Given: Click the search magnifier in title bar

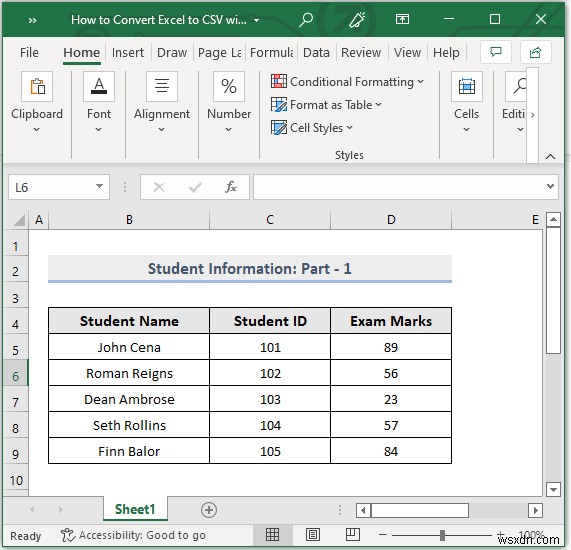Looking at the screenshot, I should [x=306, y=19].
